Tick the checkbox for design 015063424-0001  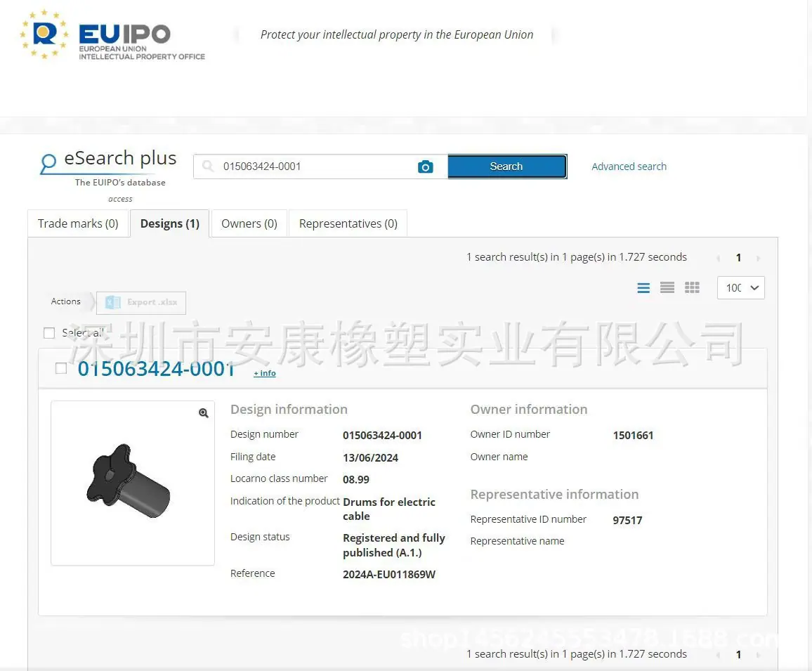[x=61, y=368]
